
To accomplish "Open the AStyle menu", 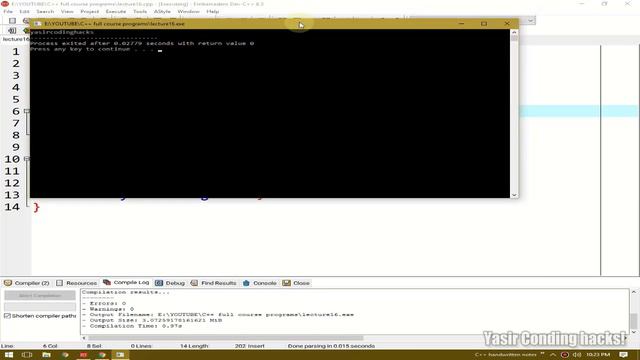I will point(162,11).
